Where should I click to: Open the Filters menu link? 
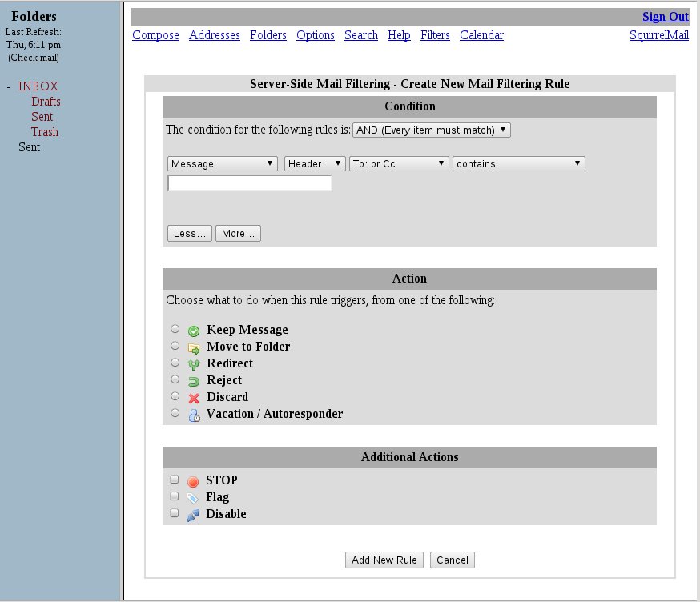(x=435, y=35)
